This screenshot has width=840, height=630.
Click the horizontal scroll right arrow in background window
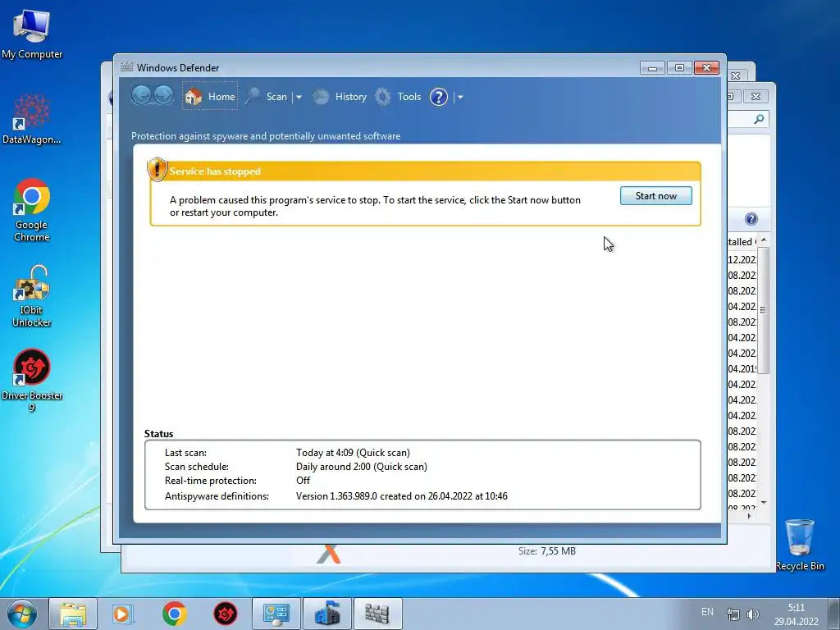click(749, 517)
